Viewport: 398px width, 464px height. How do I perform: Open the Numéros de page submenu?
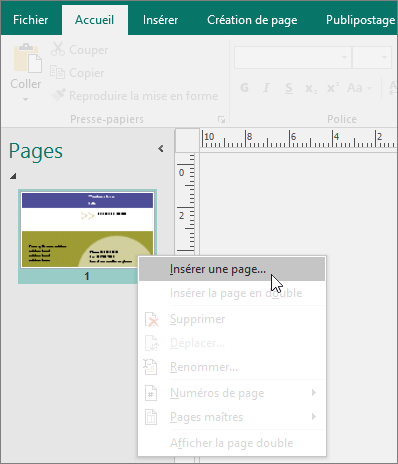click(232, 393)
